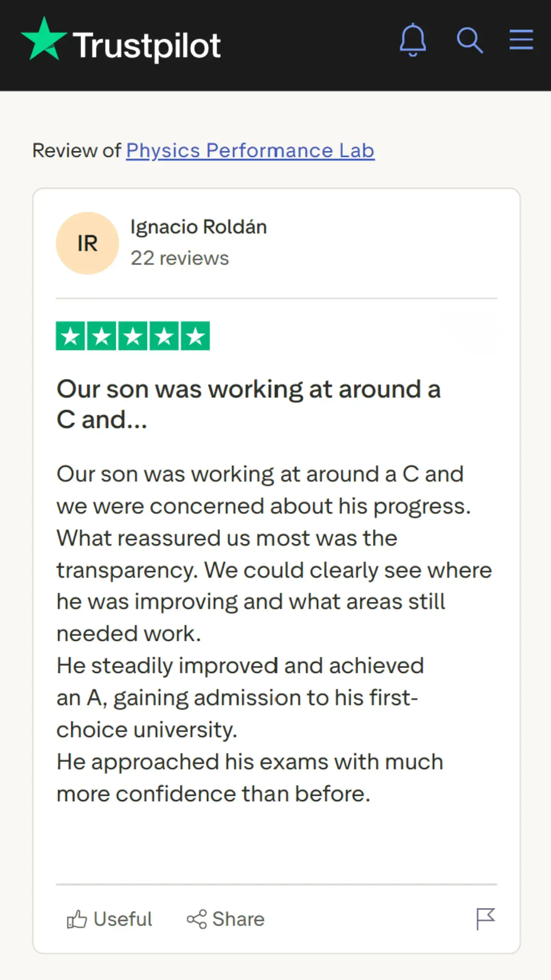This screenshot has height=980, width=551.
Task: Open Ignacio Roldán's profile name
Action: 198,227
